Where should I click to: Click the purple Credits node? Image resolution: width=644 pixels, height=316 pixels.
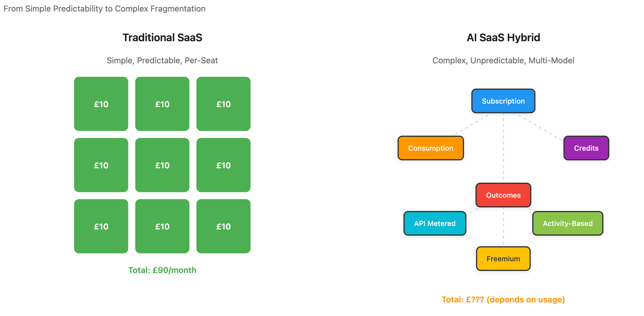click(586, 148)
